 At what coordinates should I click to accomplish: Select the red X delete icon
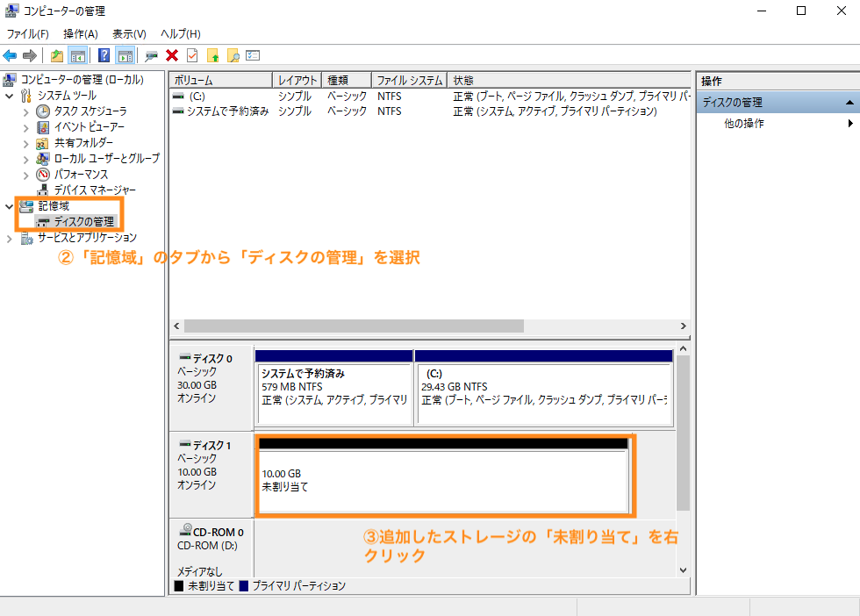pos(173,54)
